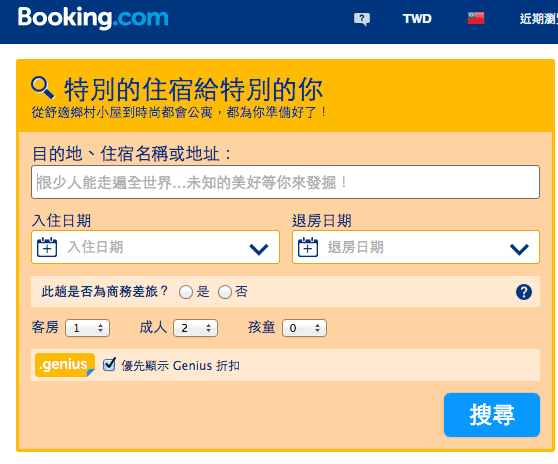Click the 特別的住宿給特別的你 heading

(193, 89)
